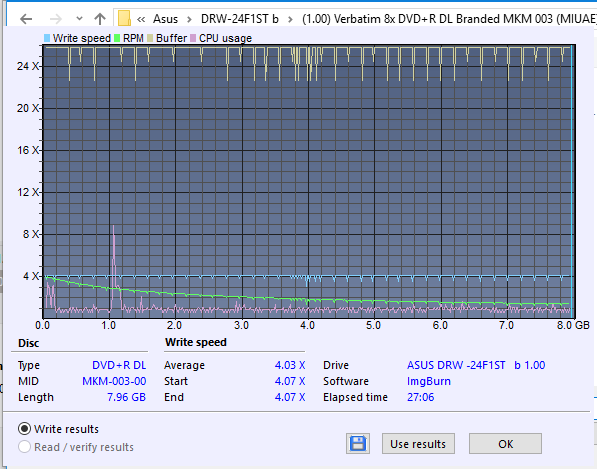Click the yellow folder icon in address bar

(x=124, y=18)
